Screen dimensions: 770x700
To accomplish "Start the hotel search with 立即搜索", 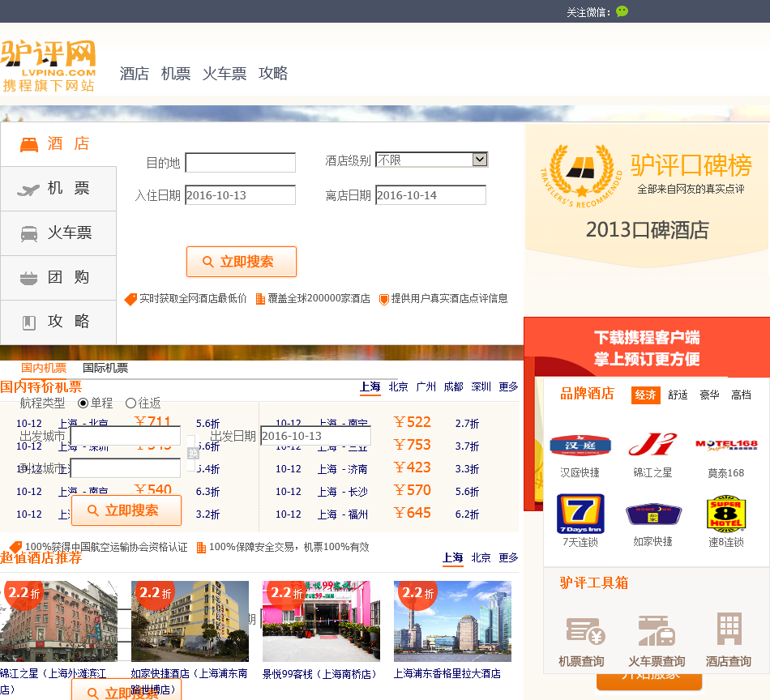I will point(241,262).
